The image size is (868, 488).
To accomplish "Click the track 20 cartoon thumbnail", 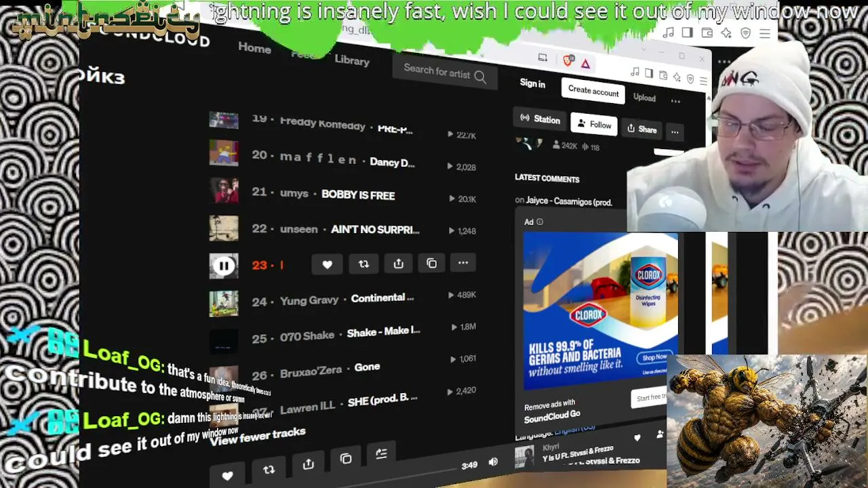I will tap(224, 152).
